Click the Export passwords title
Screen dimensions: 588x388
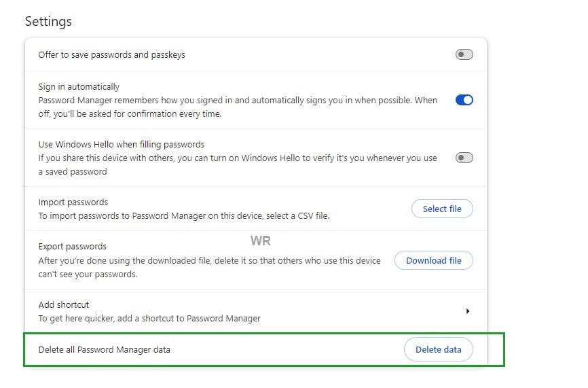[x=73, y=246]
